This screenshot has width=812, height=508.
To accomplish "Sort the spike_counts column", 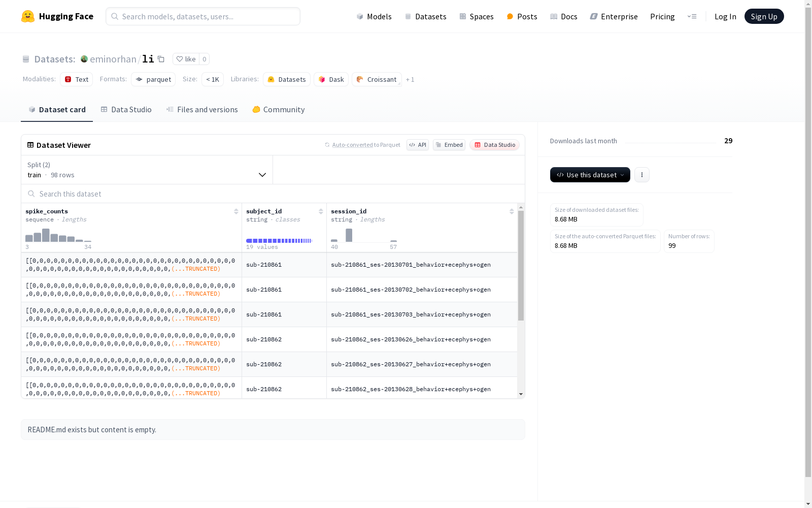I will (236, 211).
